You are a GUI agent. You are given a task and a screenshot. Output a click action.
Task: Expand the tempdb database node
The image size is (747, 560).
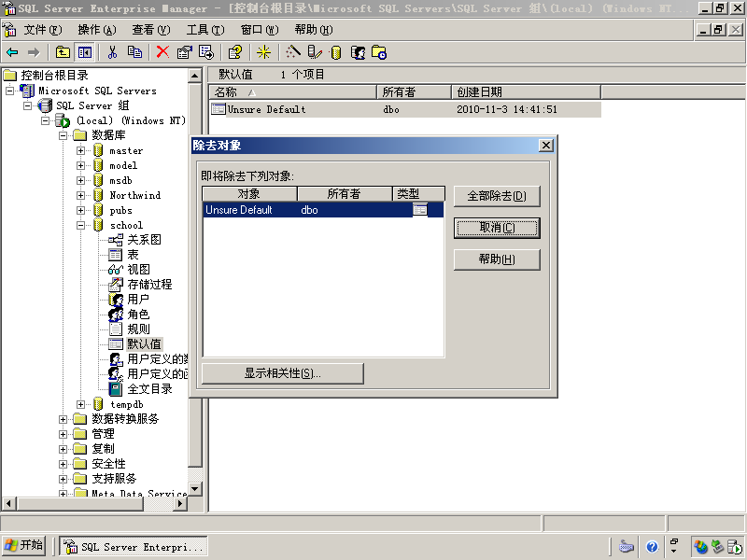(x=80, y=404)
